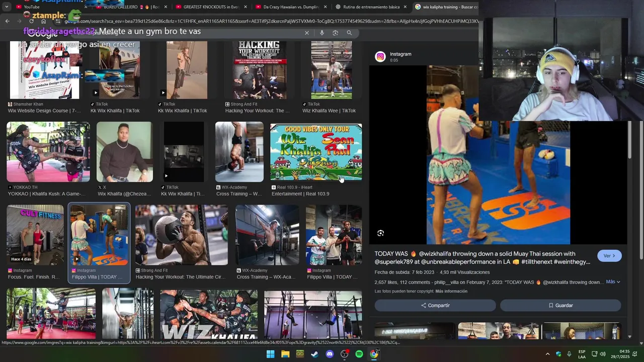Switch to Da Crazy Hawaiian vs. Dumpling tab
This screenshot has width=644, height=362.
291,7
